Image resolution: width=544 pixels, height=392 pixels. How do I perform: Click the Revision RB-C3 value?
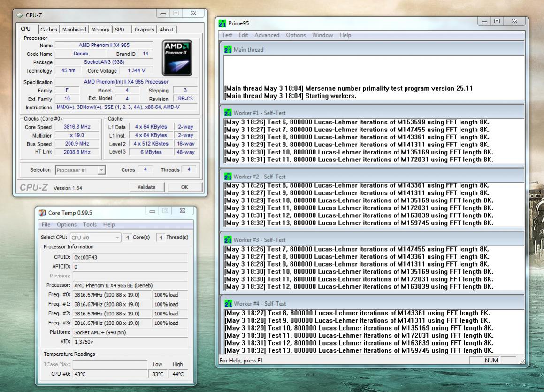(x=185, y=99)
